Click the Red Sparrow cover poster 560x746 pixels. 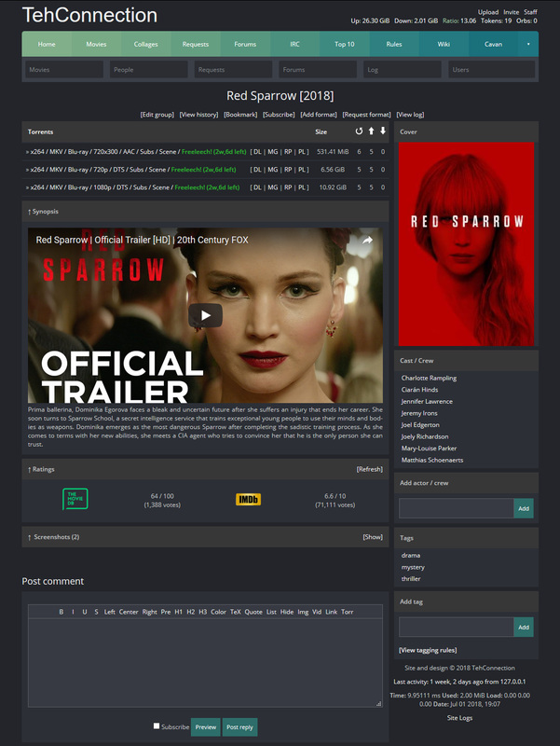point(466,244)
